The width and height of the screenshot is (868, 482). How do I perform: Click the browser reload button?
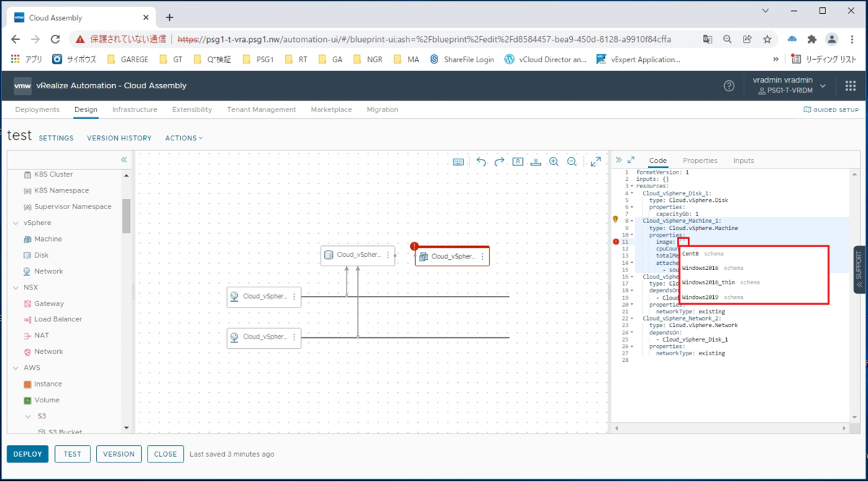[x=55, y=39]
